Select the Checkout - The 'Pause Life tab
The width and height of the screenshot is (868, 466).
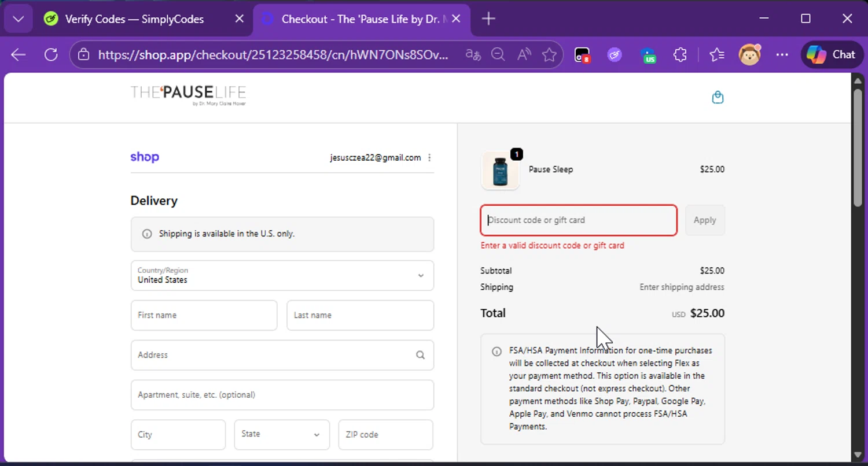[361, 19]
